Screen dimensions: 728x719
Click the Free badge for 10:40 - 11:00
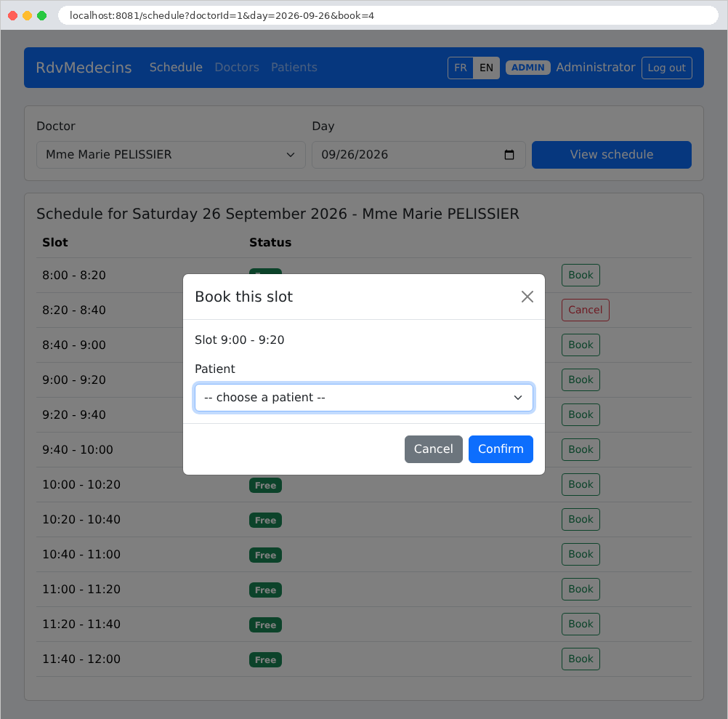[x=266, y=555]
